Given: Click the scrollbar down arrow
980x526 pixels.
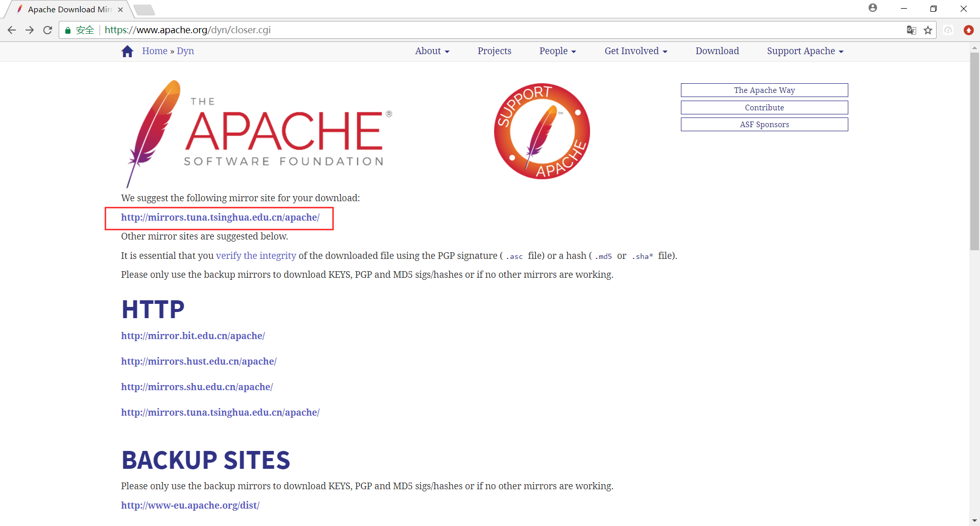Looking at the screenshot, I should pyautogui.click(x=974, y=520).
